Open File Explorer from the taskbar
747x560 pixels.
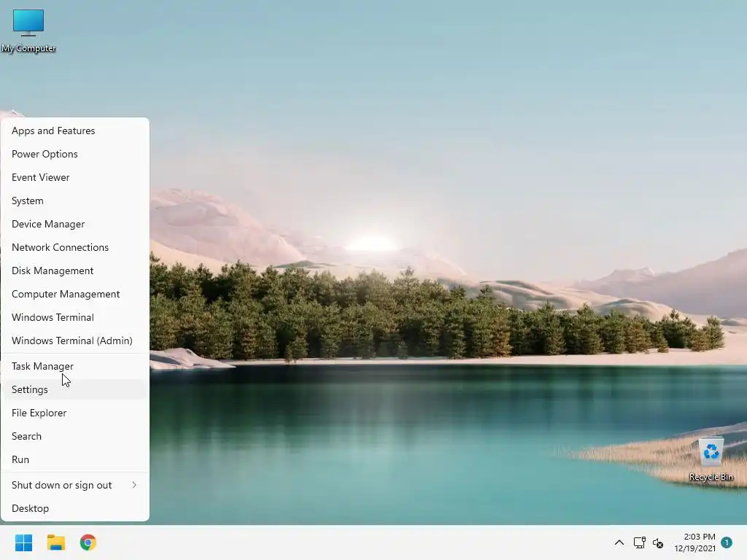pos(55,542)
